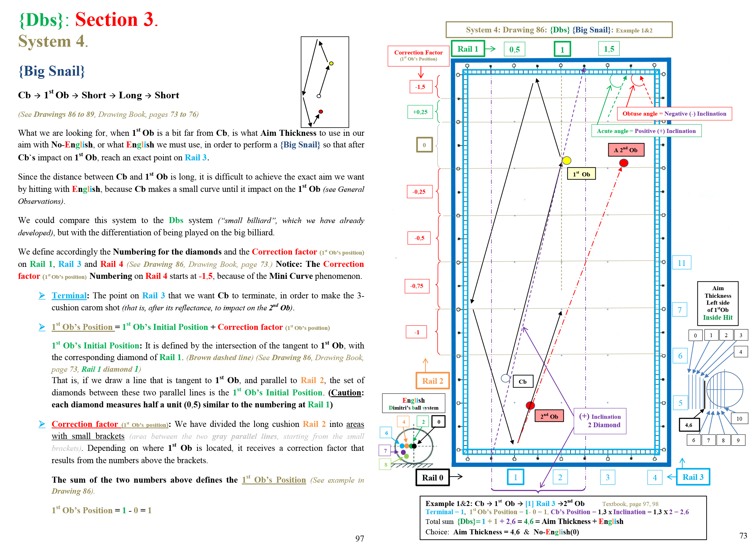Image resolution: width=756 pixels, height=546 pixels.
Task: Click the '-1,5' correction factor box
Action: coord(421,87)
